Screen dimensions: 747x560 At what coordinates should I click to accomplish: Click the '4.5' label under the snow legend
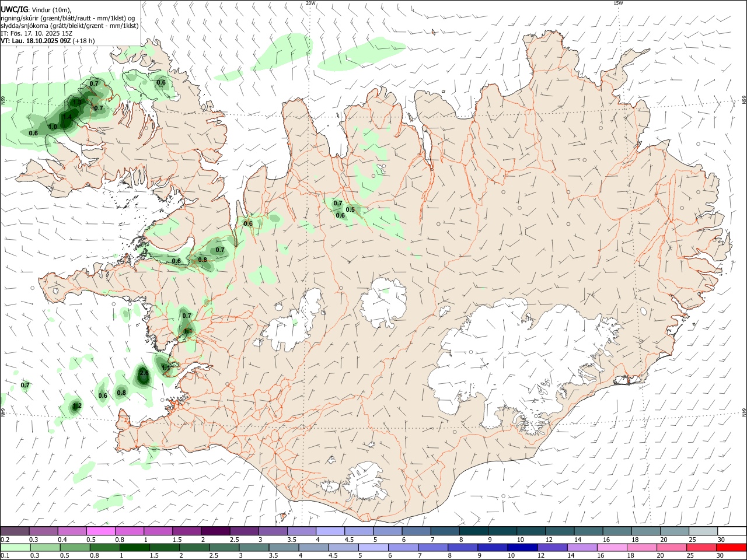click(x=349, y=540)
